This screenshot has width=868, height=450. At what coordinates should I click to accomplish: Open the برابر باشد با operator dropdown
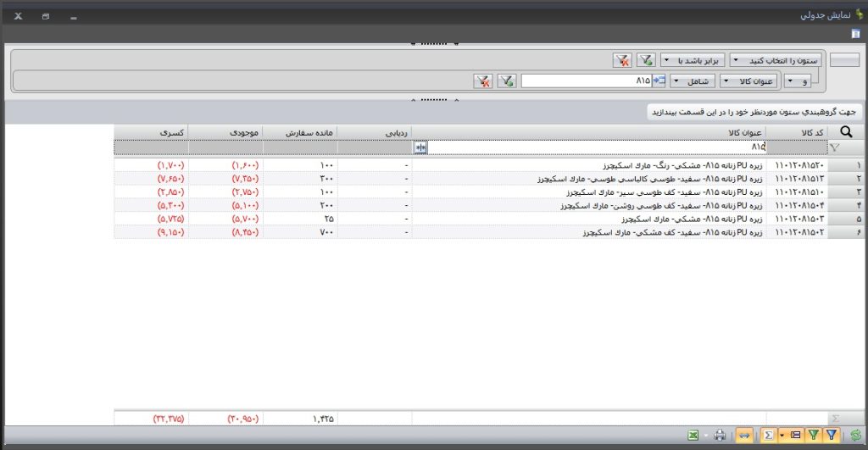tap(693, 60)
